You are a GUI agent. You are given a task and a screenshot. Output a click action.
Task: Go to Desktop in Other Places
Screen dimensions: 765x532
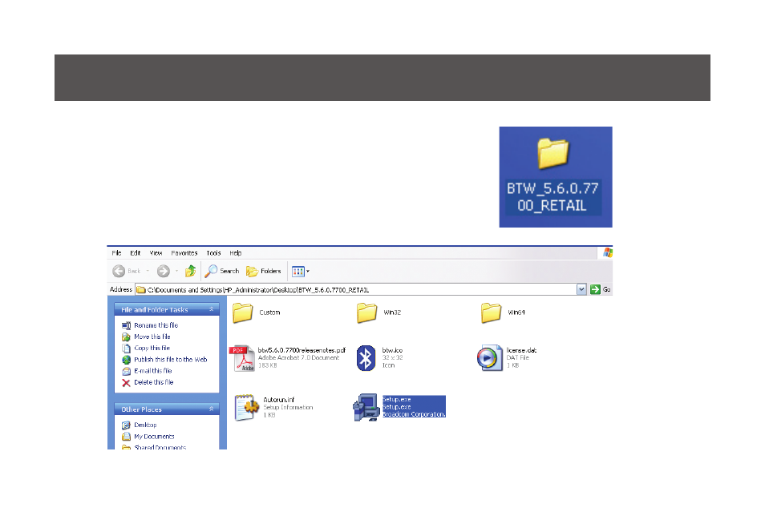click(x=145, y=425)
